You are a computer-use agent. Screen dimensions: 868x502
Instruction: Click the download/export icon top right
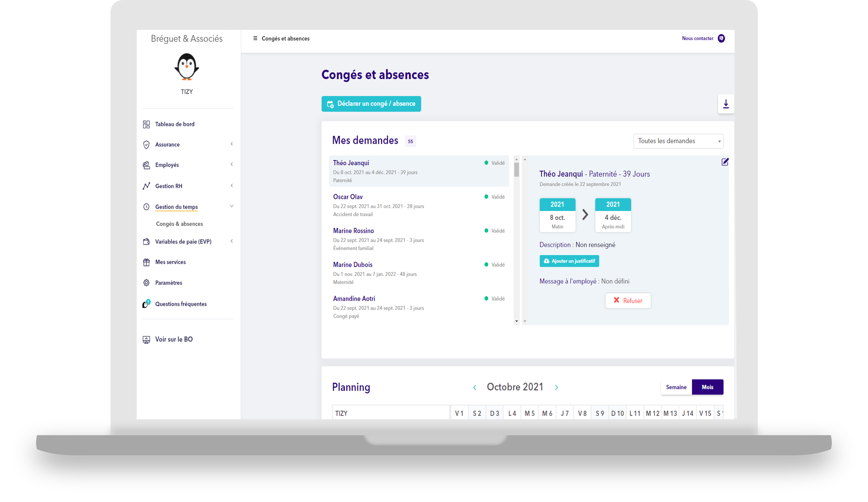tap(726, 104)
